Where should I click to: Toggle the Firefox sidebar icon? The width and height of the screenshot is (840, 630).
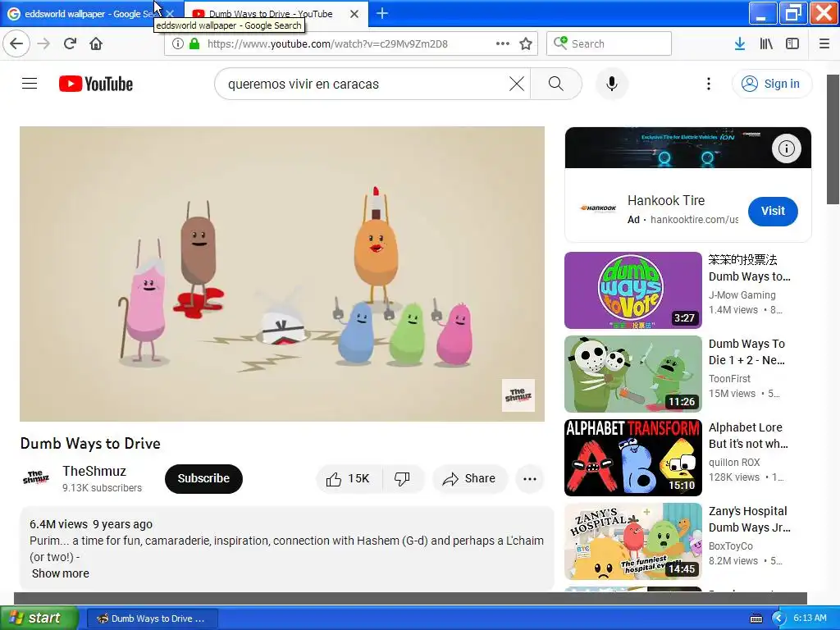click(792, 43)
